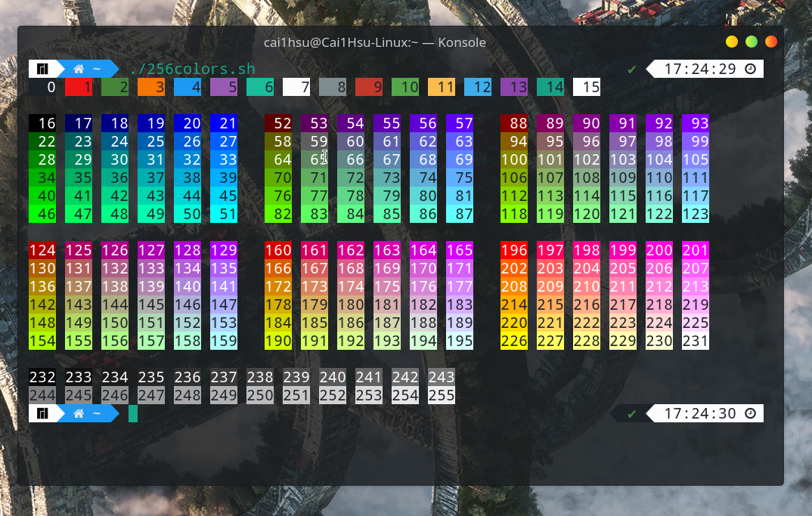Viewport: 812px width, 516px height.
Task: Click the green checkmark beside 17:24:29
Action: point(632,70)
